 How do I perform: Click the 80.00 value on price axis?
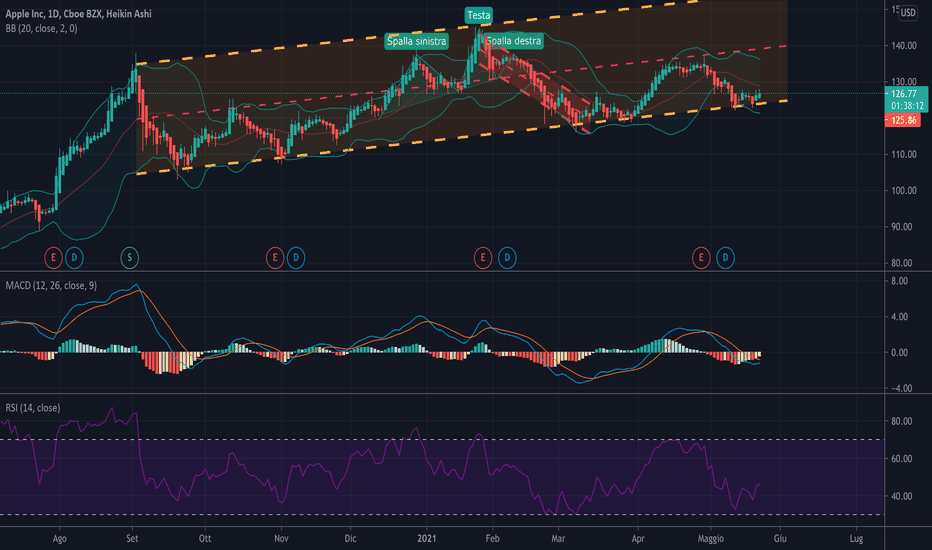(904, 263)
